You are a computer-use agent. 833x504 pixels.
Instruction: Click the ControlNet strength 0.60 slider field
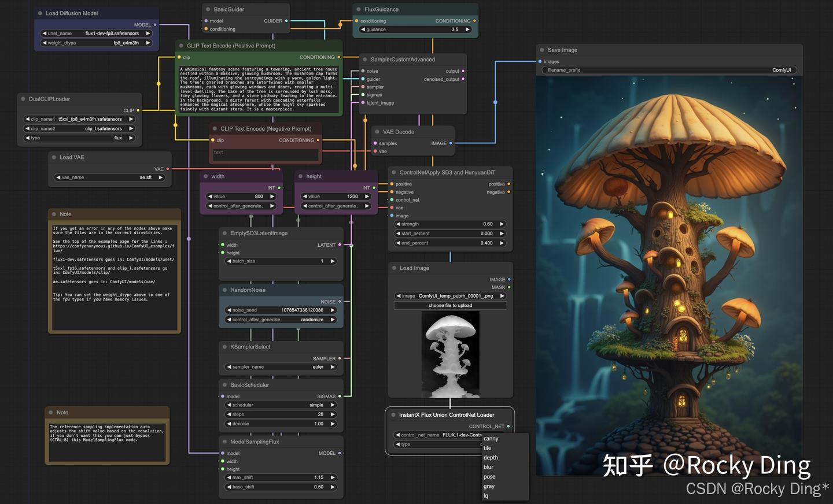point(450,224)
